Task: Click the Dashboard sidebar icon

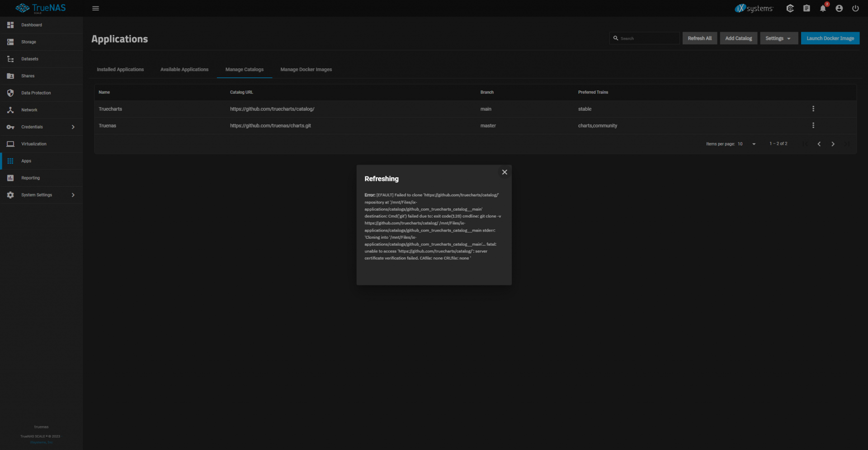Action: 10,25
